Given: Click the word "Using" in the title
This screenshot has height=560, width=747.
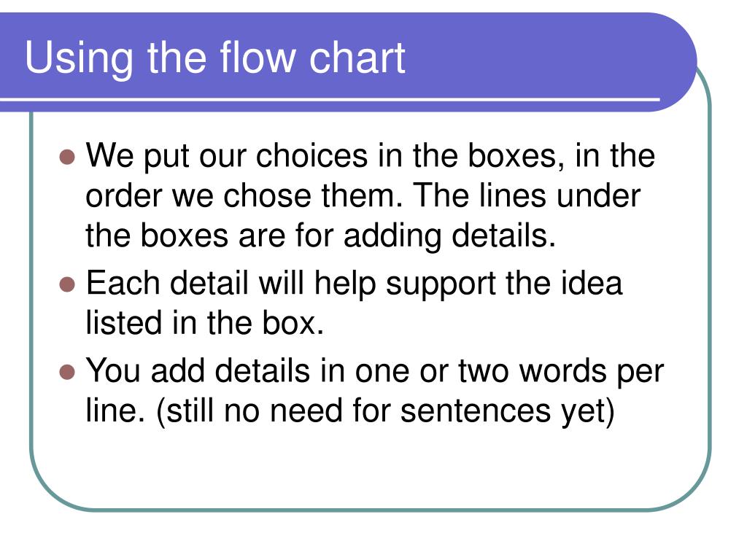Looking at the screenshot, I should 79,58.
